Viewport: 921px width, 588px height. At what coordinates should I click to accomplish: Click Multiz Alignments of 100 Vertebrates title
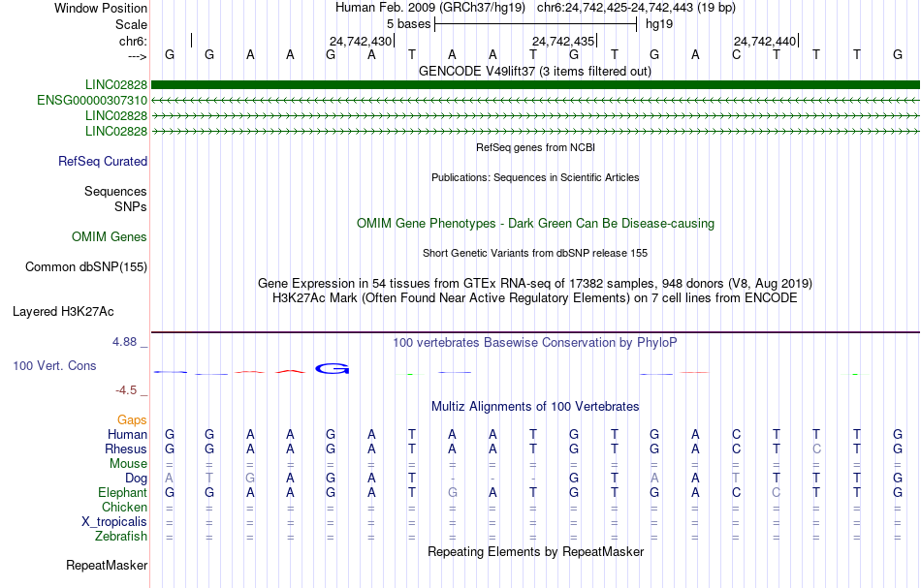[x=535, y=406]
